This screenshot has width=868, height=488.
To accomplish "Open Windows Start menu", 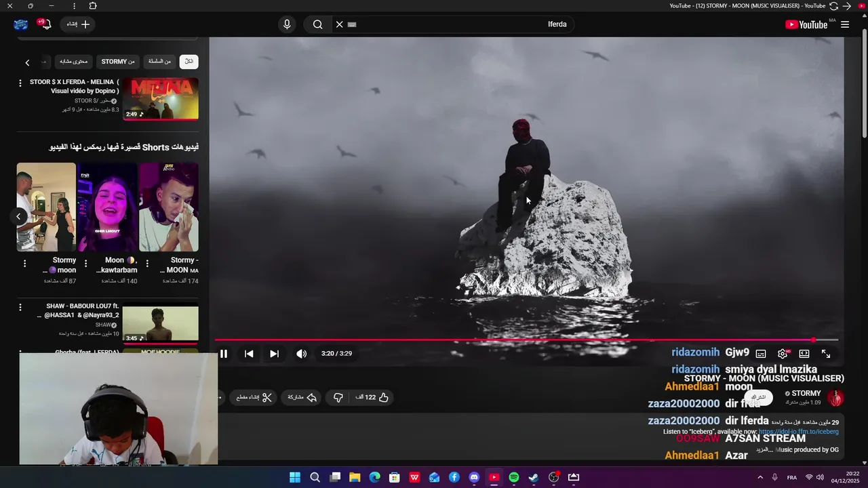I will (295, 477).
